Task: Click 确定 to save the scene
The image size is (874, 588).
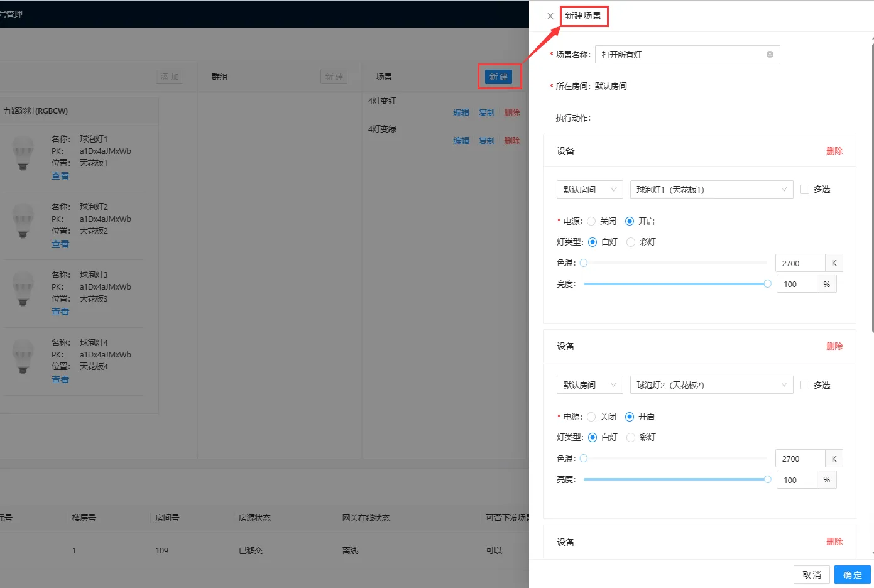Action: click(853, 575)
